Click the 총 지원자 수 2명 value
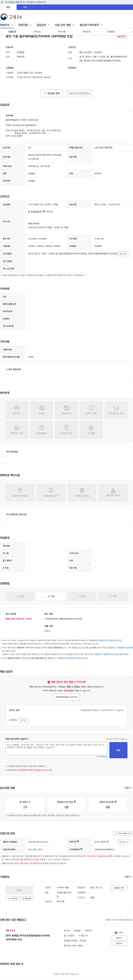This screenshot has width=133, height=980. point(25,807)
